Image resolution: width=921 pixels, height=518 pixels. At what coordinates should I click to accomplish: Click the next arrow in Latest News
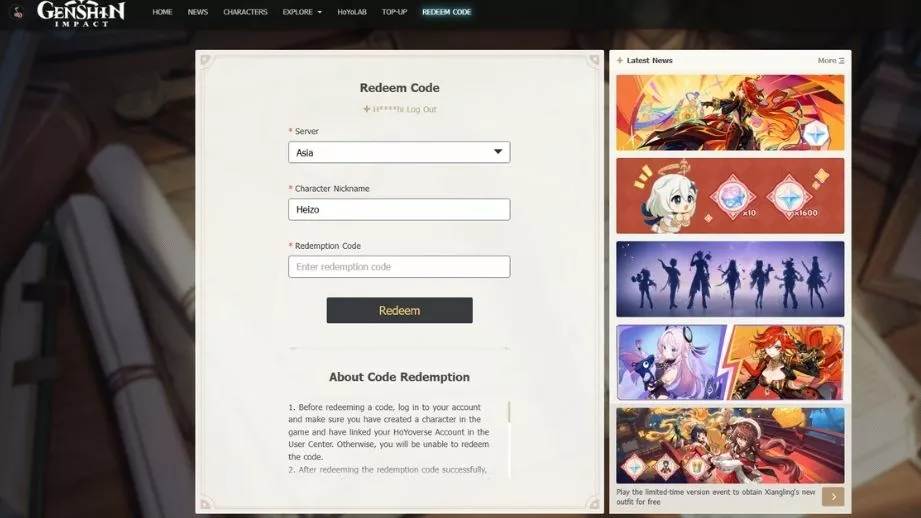pos(833,497)
